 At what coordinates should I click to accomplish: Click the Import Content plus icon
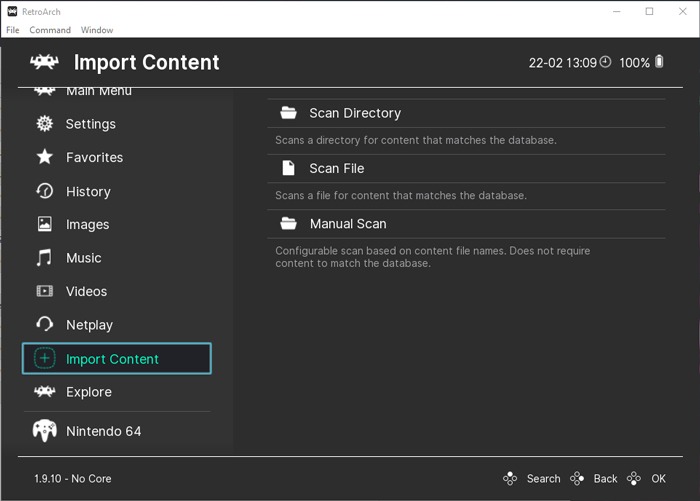click(x=45, y=358)
